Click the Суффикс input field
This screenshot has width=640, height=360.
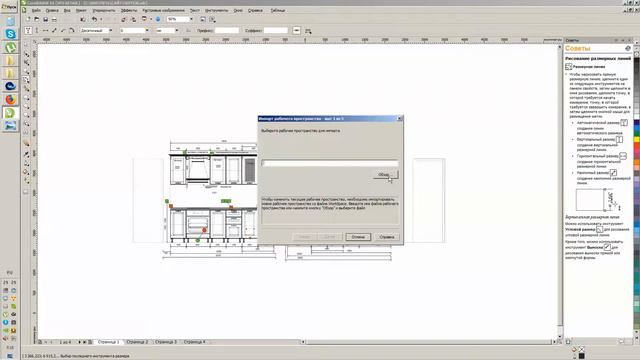(276, 31)
